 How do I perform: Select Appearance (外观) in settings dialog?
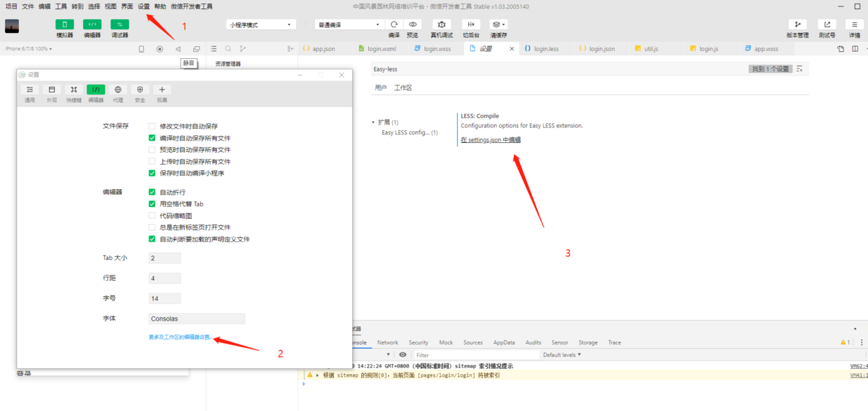pos(52,94)
